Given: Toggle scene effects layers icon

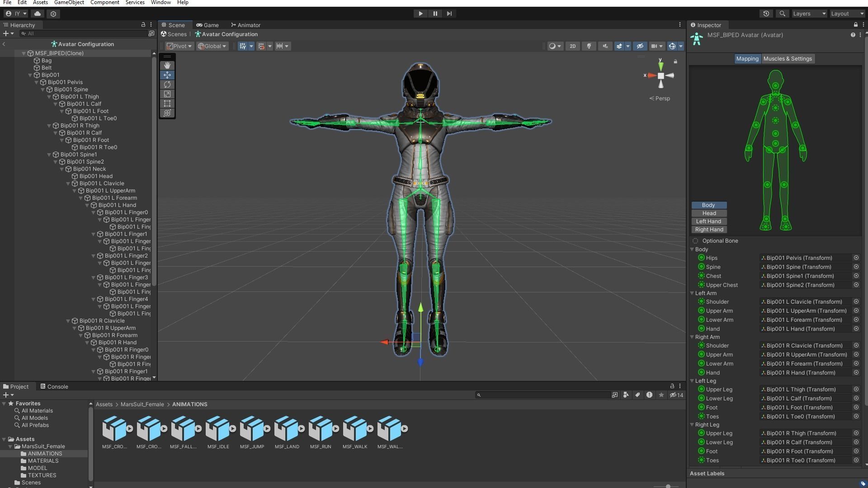Looking at the screenshot, I should tap(619, 46).
